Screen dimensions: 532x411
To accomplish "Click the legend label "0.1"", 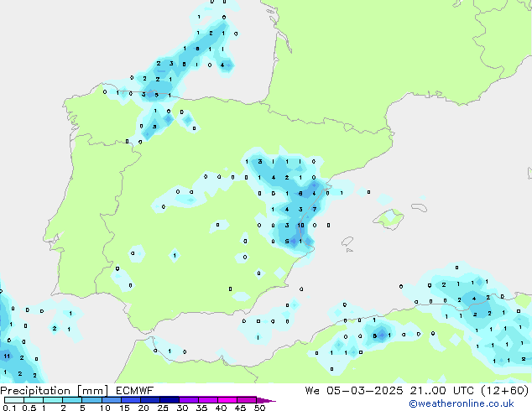I will (9, 408).
